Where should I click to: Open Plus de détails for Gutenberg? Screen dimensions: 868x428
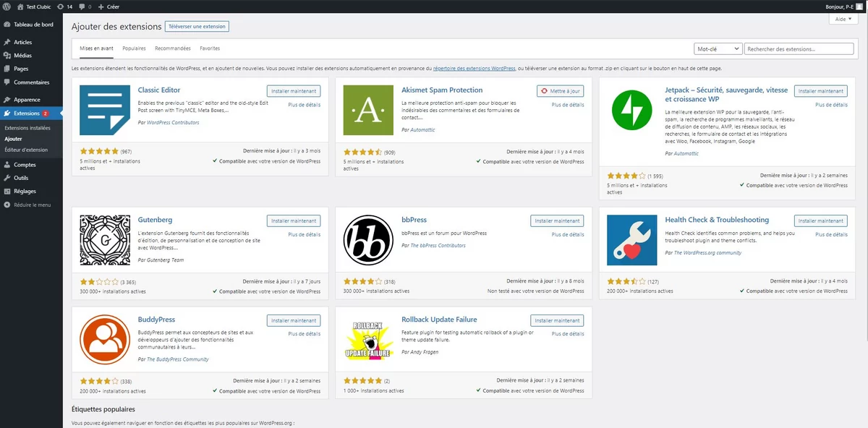[305, 234]
